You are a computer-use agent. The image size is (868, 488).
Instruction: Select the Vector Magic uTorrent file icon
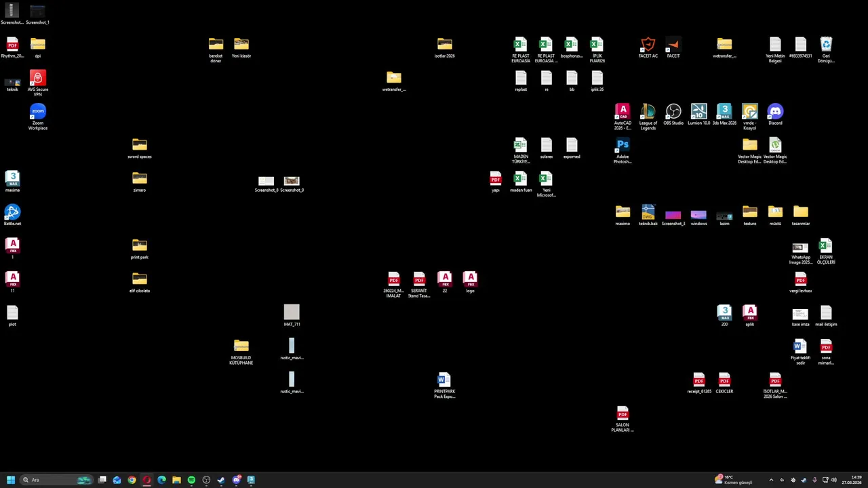pos(775,150)
